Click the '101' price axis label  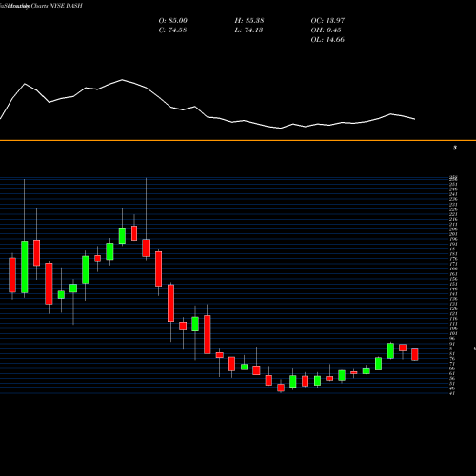(454, 333)
